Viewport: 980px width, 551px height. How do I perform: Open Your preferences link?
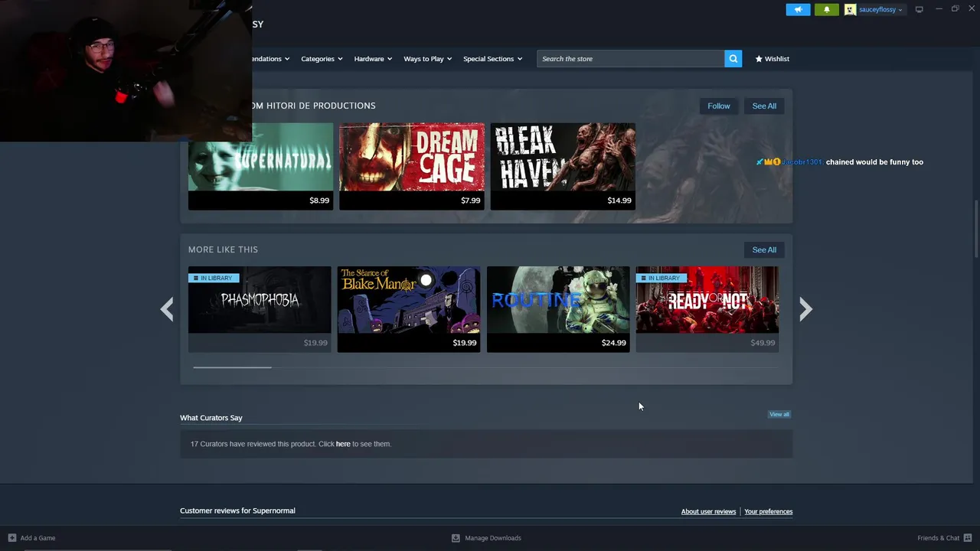pos(768,511)
